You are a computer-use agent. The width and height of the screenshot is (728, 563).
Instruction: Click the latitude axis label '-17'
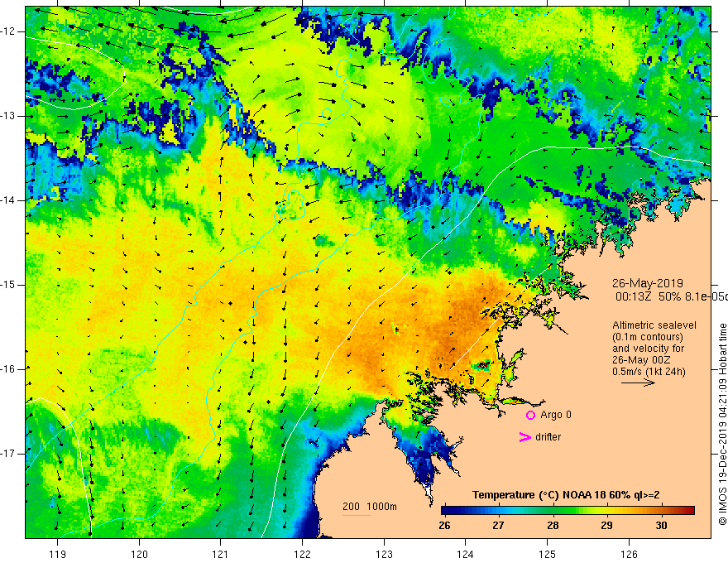tap(8, 454)
